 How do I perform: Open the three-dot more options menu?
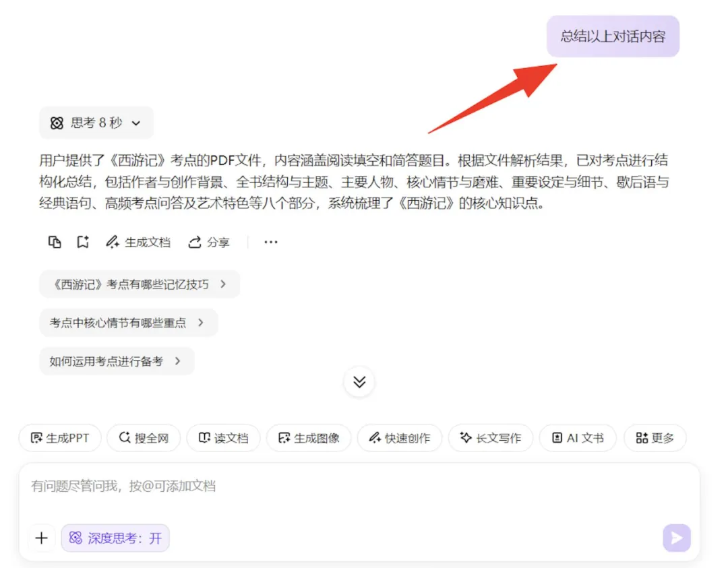(x=271, y=242)
